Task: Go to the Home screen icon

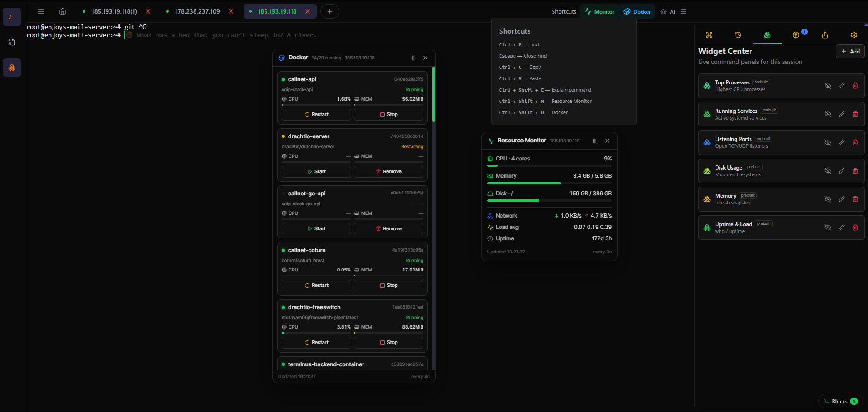Action: 63,11
